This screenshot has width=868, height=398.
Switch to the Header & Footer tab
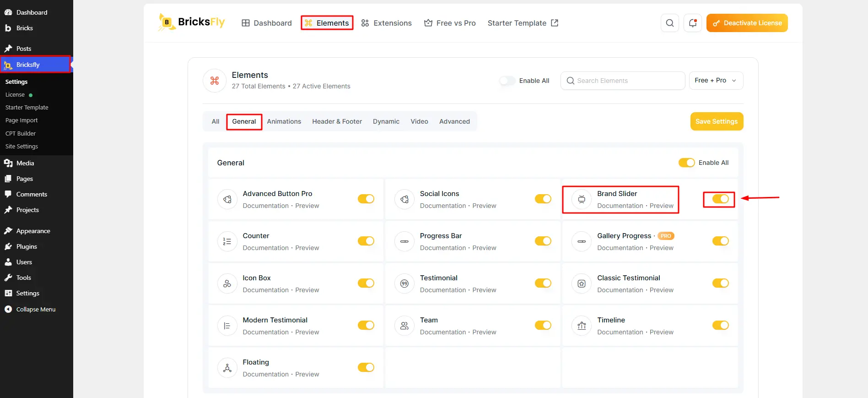click(x=337, y=121)
